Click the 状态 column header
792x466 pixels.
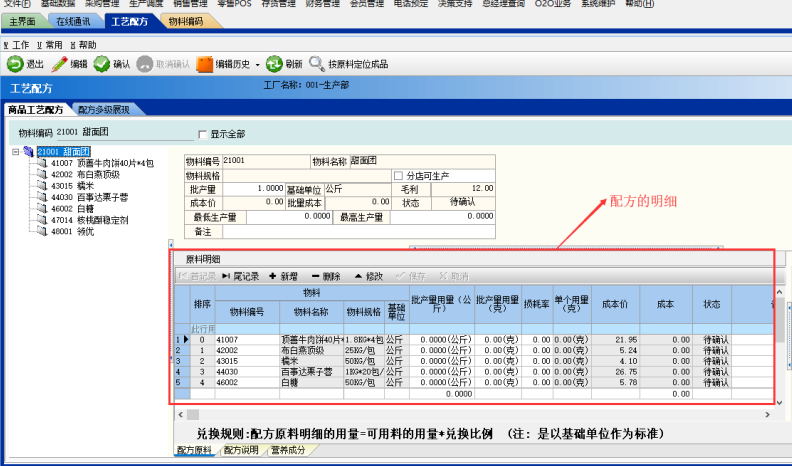[x=712, y=304]
